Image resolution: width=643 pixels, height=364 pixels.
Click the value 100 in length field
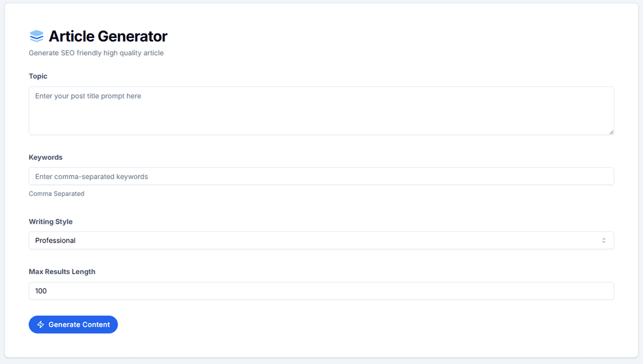click(41, 291)
